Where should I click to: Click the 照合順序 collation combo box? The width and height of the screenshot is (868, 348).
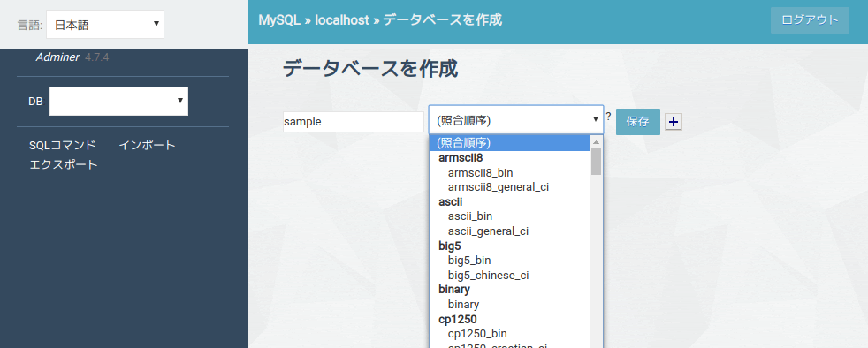516,119
